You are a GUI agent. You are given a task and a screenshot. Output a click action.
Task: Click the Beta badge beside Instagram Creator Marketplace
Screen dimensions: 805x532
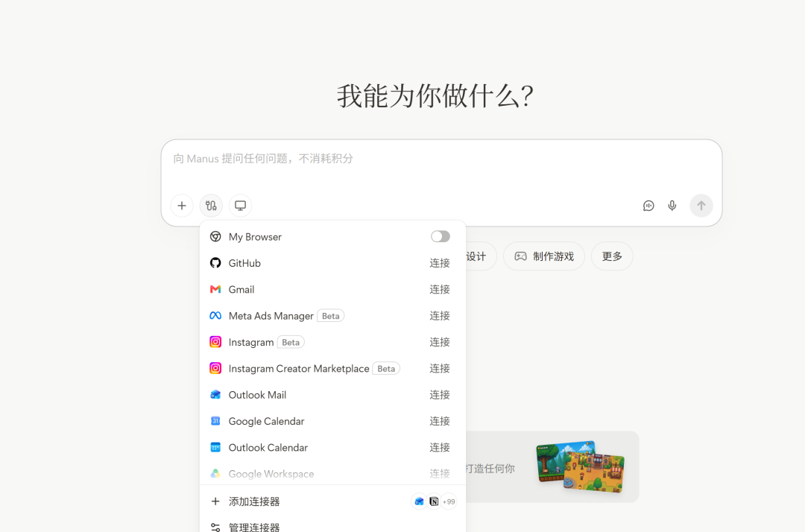pos(386,368)
